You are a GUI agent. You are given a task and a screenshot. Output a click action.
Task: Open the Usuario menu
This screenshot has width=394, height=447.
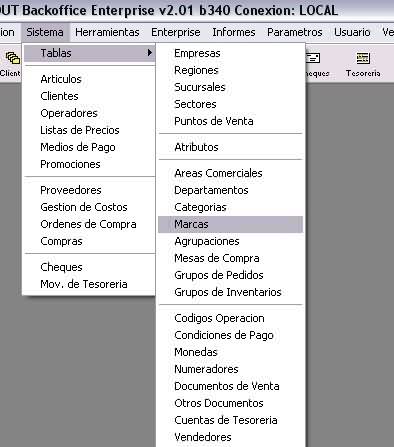point(352,32)
